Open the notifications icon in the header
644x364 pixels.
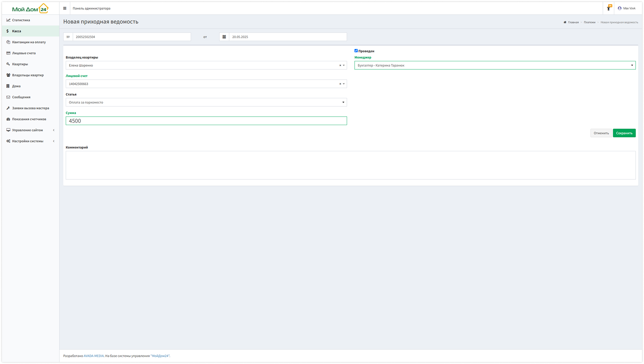tap(609, 8)
